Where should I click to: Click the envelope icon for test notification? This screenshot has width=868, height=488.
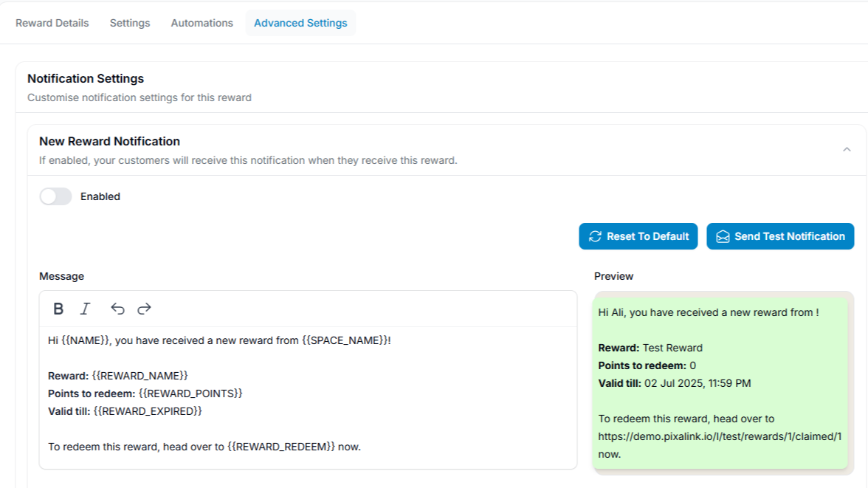[x=723, y=237]
